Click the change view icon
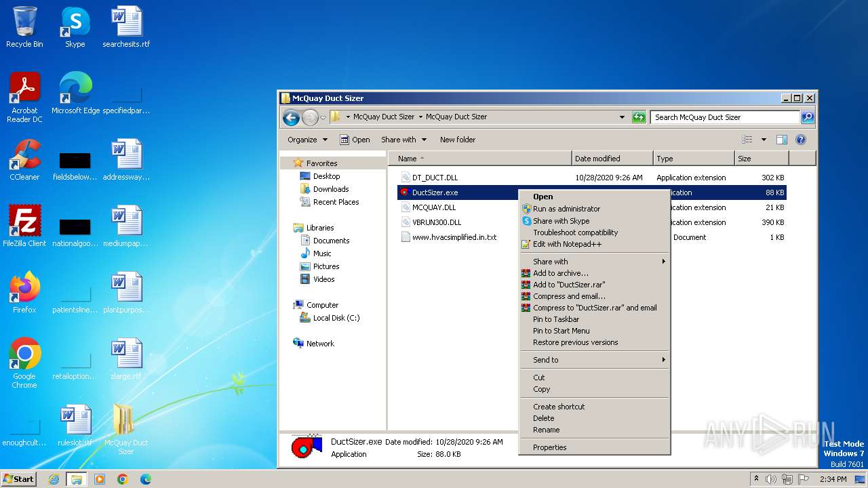The image size is (868, 488). click(747, 140)
